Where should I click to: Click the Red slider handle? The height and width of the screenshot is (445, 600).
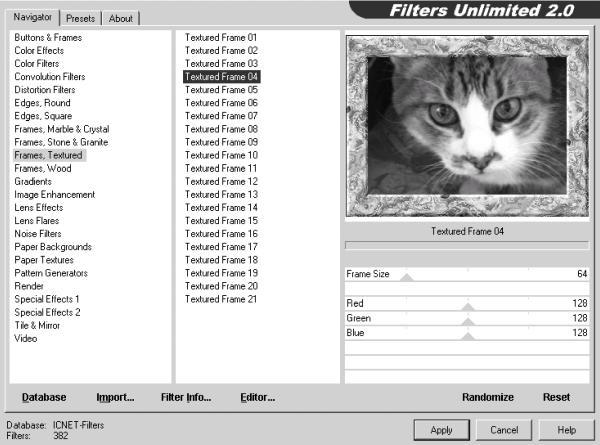(468, 306)
